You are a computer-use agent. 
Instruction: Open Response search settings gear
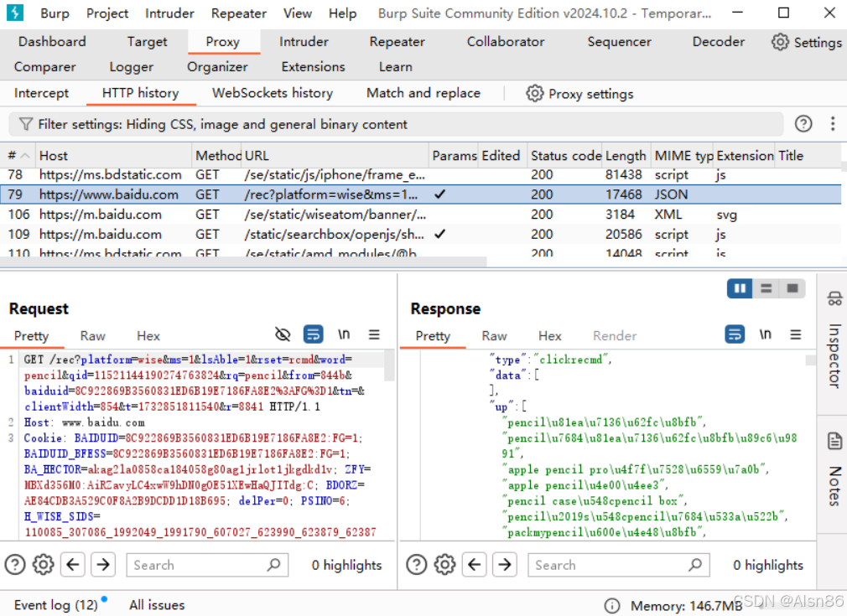[445, 565]
